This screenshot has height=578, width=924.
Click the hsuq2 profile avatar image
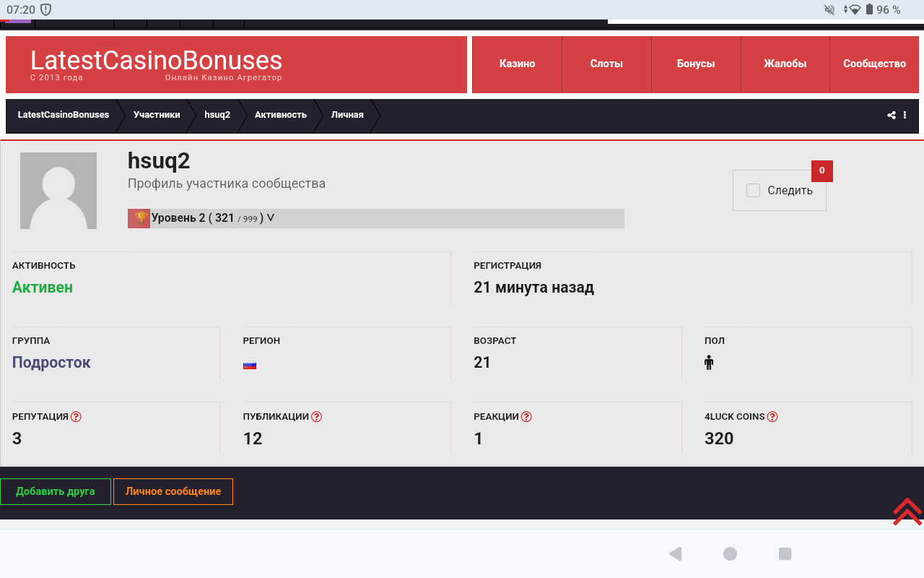click(58, 191)
